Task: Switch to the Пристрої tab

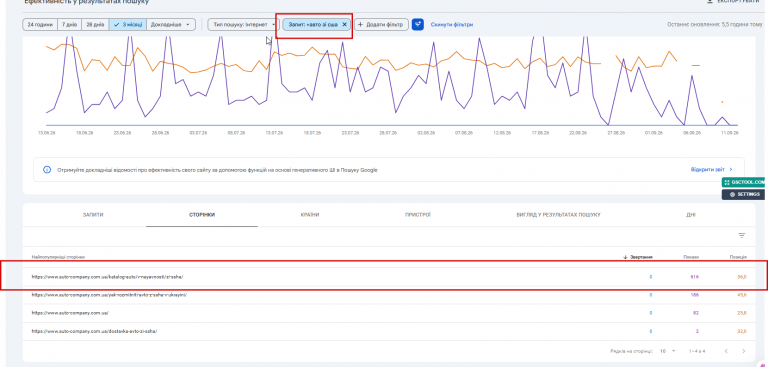Action: pyautogui.click(x=418, y=215)
